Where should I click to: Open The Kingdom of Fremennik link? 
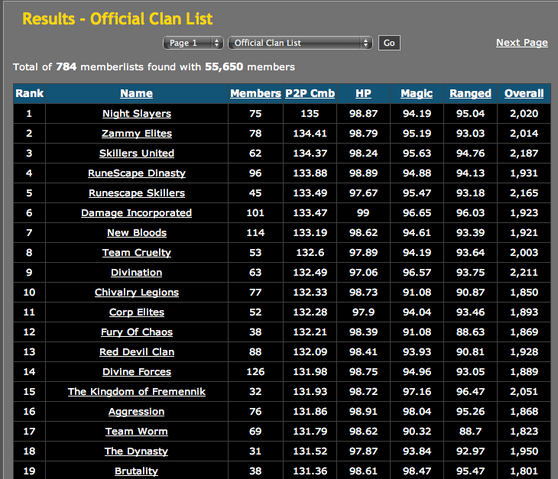click(x=137, y=392)
